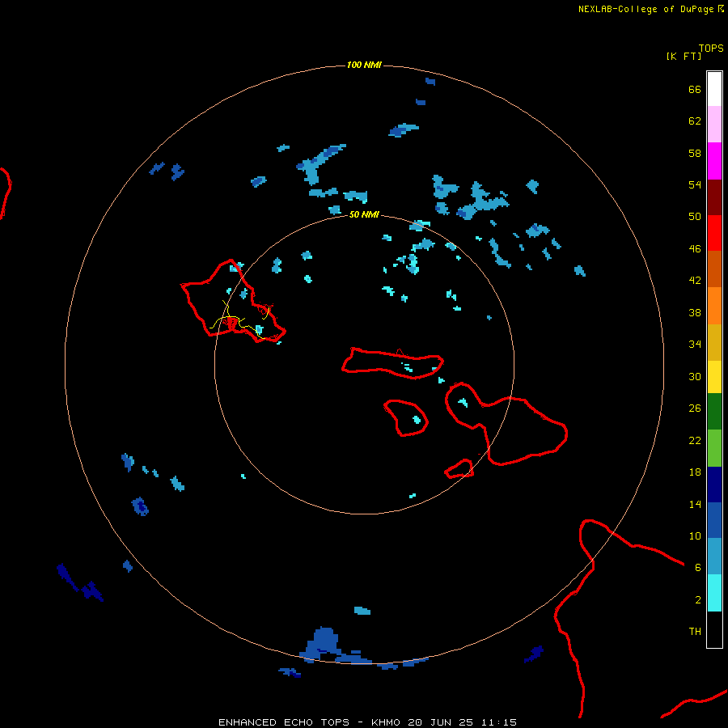Image resolution: width=728 pixels, height=728 pixels.
Task: Click the [K FT] units label
Action: point(684,56)
